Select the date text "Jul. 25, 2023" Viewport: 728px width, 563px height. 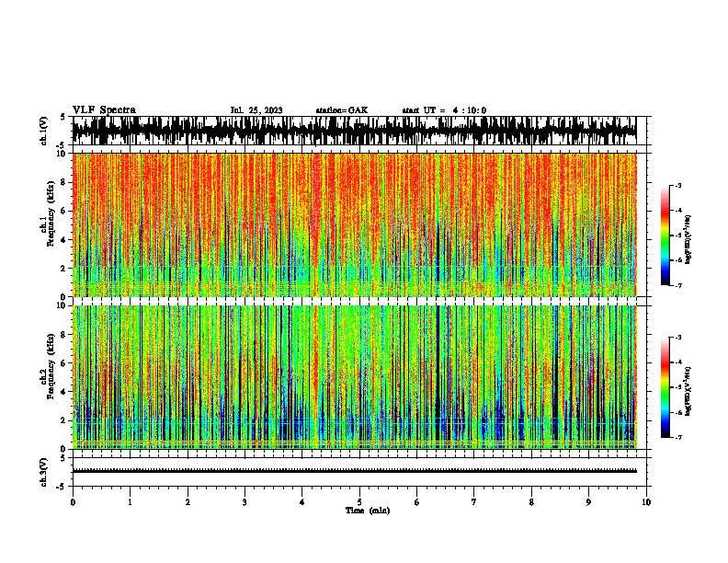click(256, 110)
